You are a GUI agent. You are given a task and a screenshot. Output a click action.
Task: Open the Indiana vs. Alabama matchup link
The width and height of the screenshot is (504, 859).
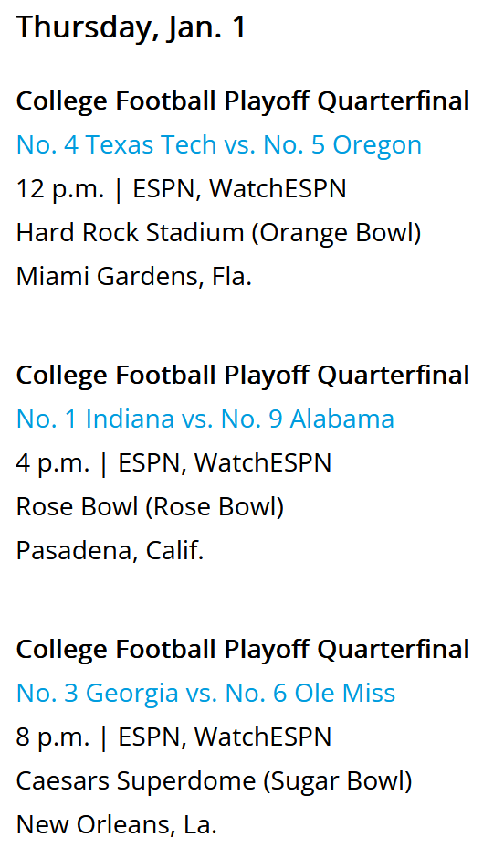205,419
